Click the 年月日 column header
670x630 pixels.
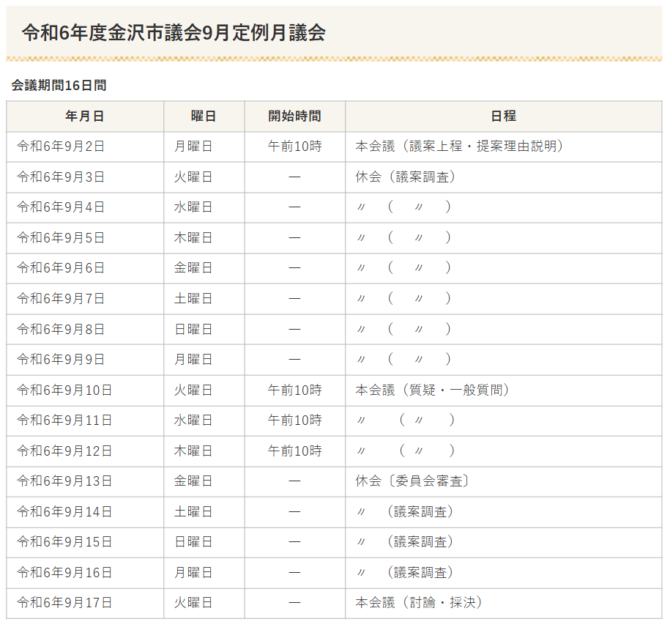85,116
